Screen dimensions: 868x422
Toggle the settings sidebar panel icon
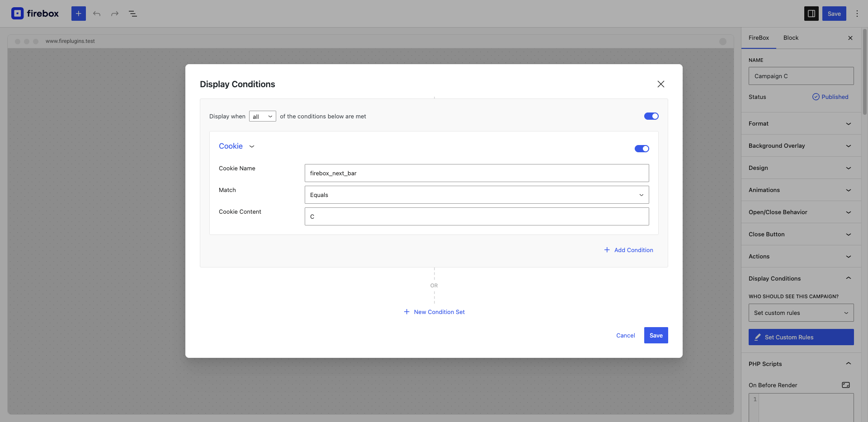tap(811, 14)
